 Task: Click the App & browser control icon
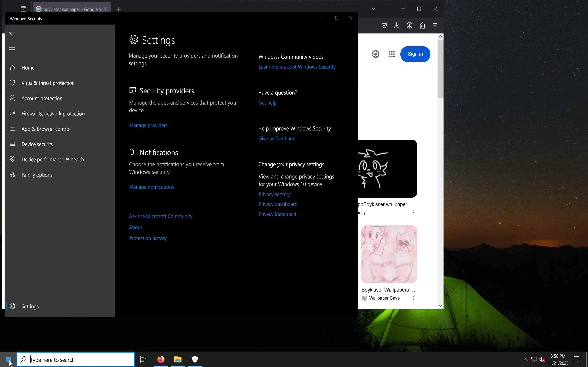click(x=12, y=128)
